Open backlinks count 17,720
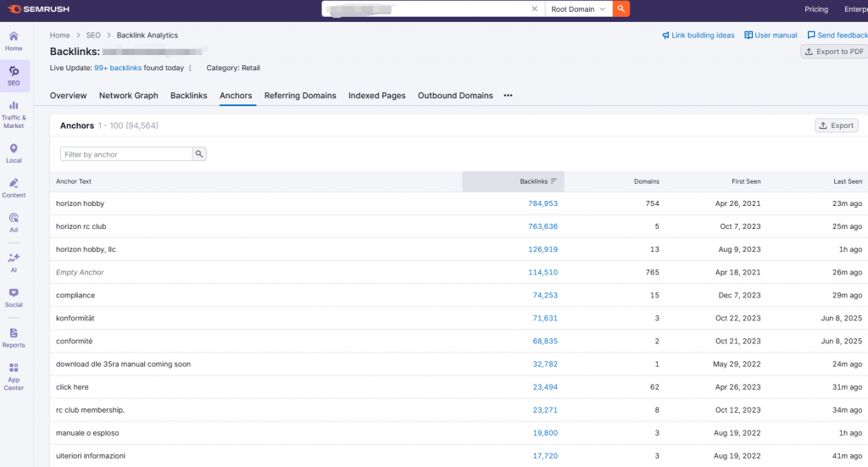Screen dimensions: 868x467 pos(545,456)
